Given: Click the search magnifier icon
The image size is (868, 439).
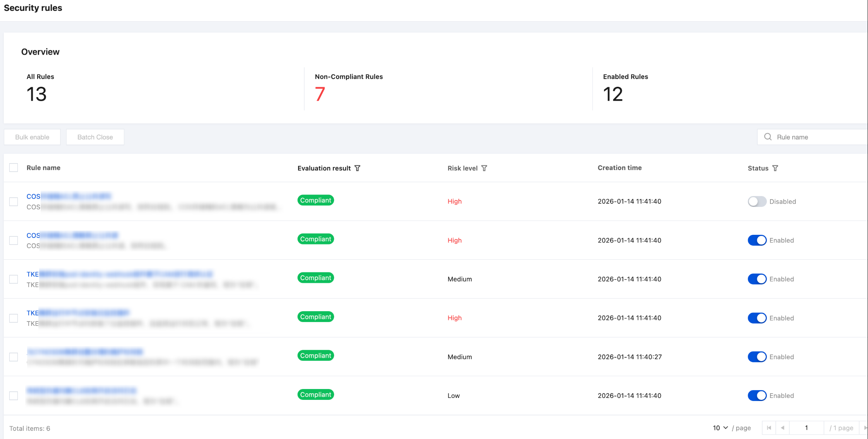Looking at the screenshot, I should click(x=768, y=137).
